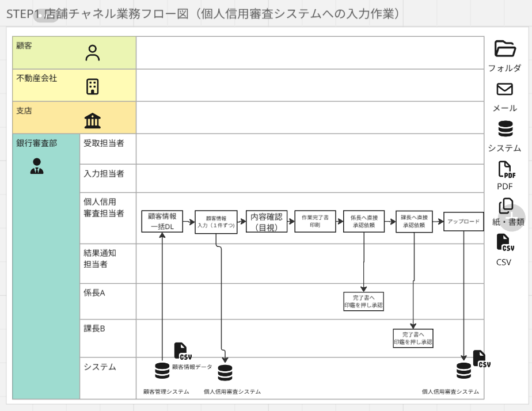Click the 係長A row label
Screen dimensions: 532x411
[94, 292]
